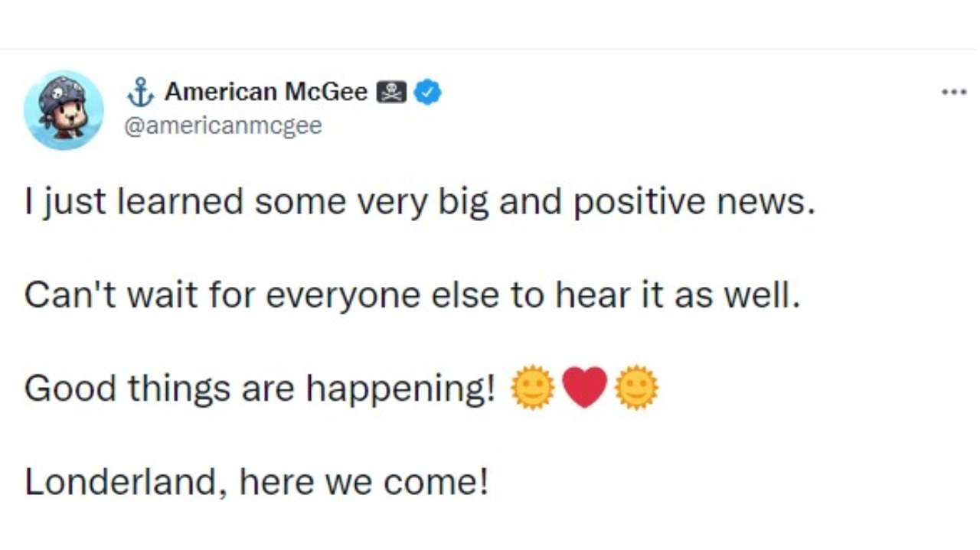
Task: Click the words 'positive news' in the tweet
Action: click(x=694, y=203)
